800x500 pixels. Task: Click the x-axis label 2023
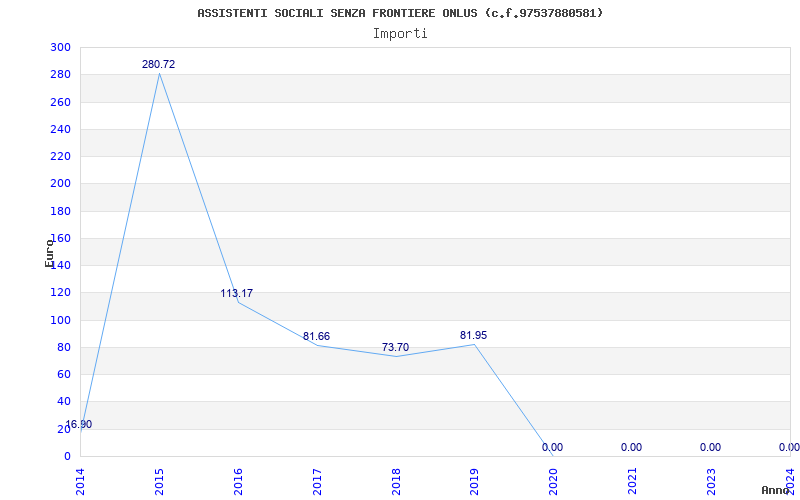(x=711, y=482)
